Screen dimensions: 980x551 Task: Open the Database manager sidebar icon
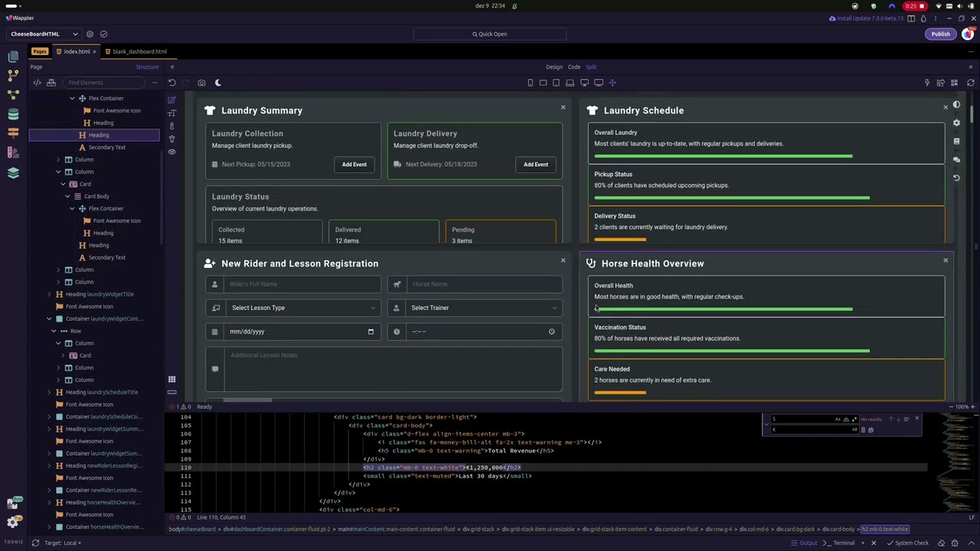[x=13, y=114]
